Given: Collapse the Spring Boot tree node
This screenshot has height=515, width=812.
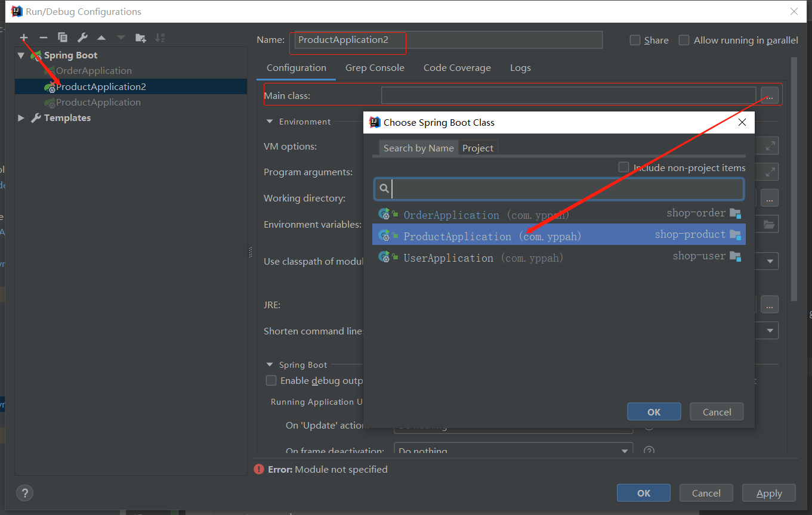Looking at the screenshot, I should coord(21,55).
